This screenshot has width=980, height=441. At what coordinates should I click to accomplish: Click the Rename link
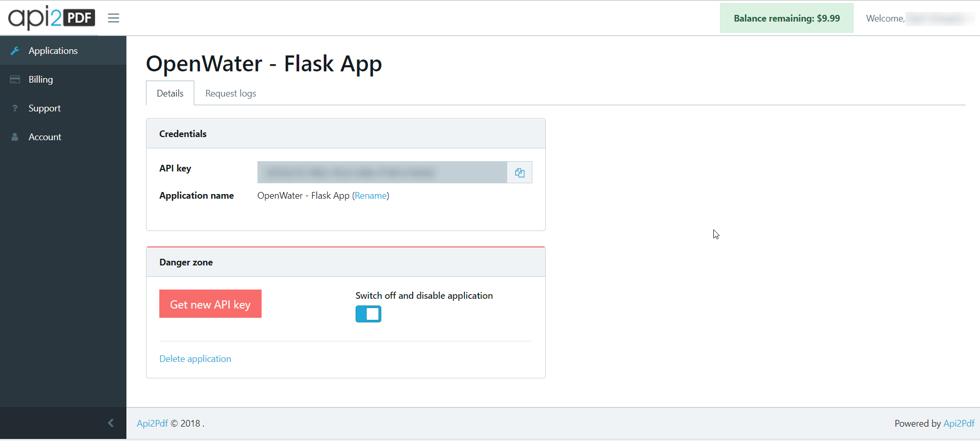point(371,196)
